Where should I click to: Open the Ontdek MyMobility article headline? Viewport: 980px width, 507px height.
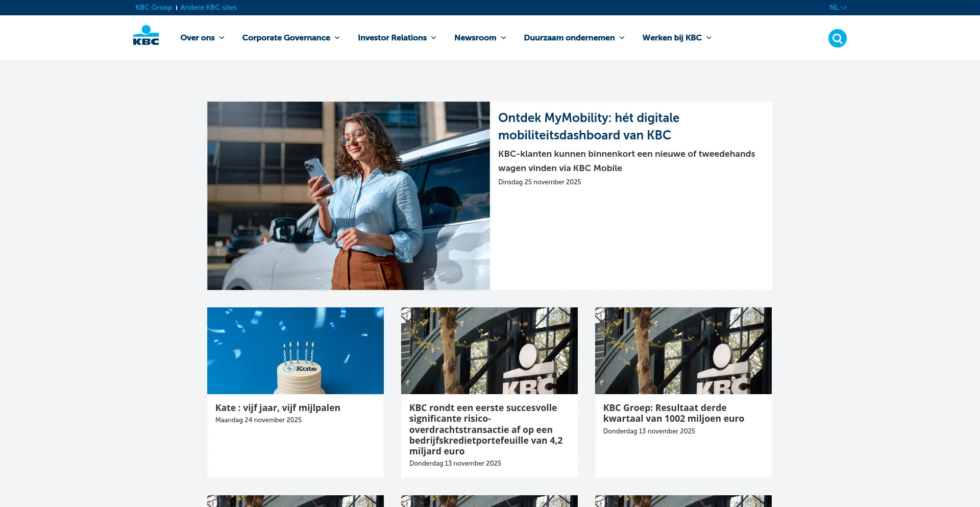[x=589, y=126]
